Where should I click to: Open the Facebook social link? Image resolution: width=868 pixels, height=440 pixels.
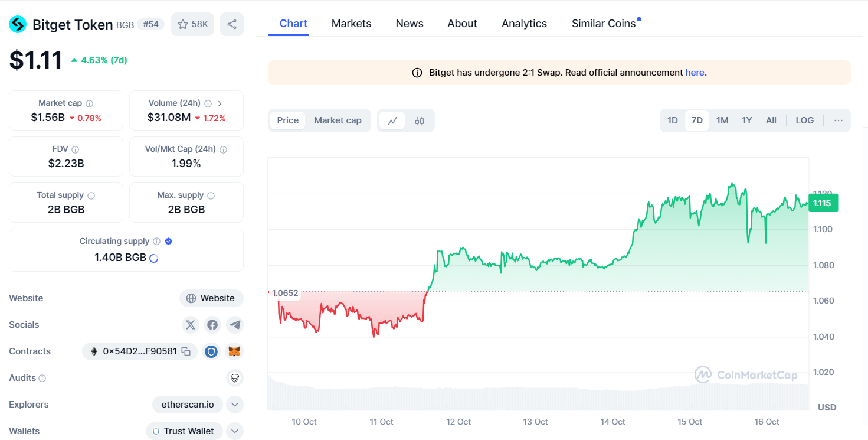click(x=212, y=325)
